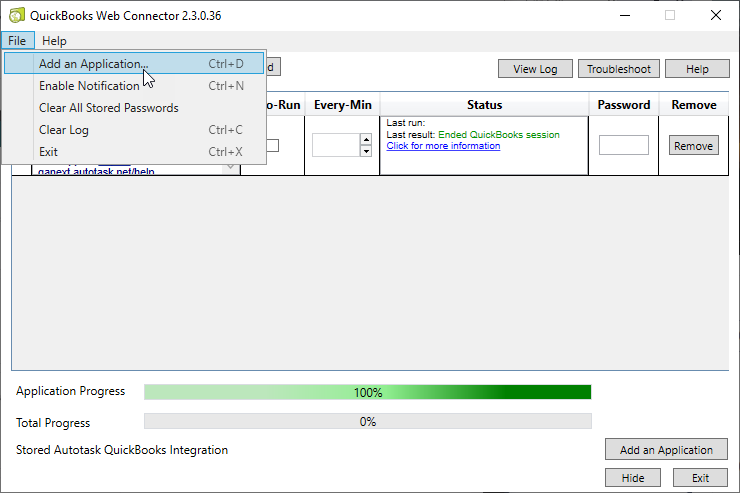740x493 pixels.
Task: Click the Application Progress bar
Action: (x=367, y=392)
